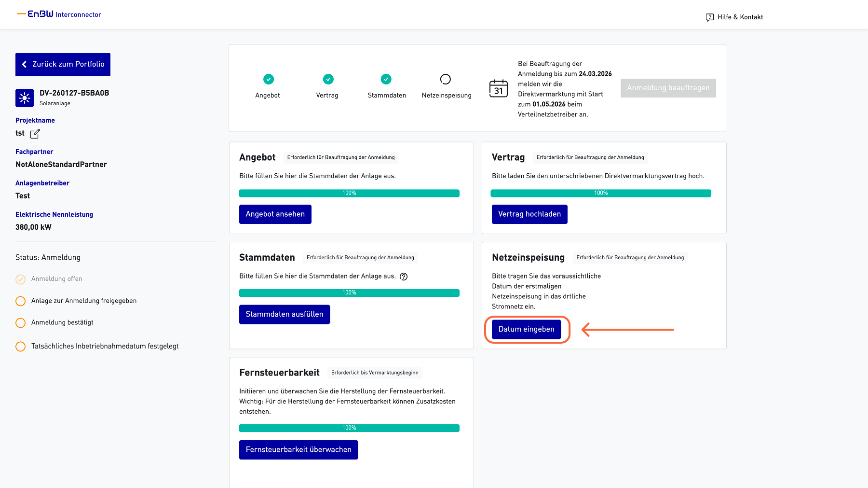Viewport: 868px width, 488px height.
Task: Edit project name via pencil icon
Action: pos(35,134)
